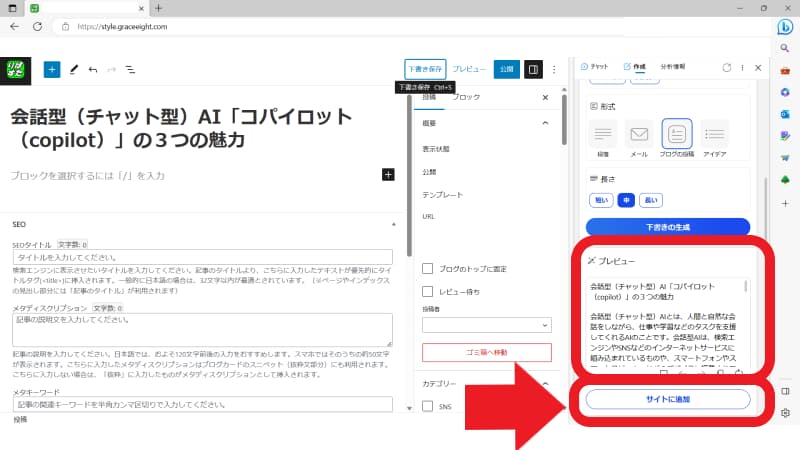Click the 下書き保存 save draft button
This screenshot has height=450, width=800.
tap(425, 69)
